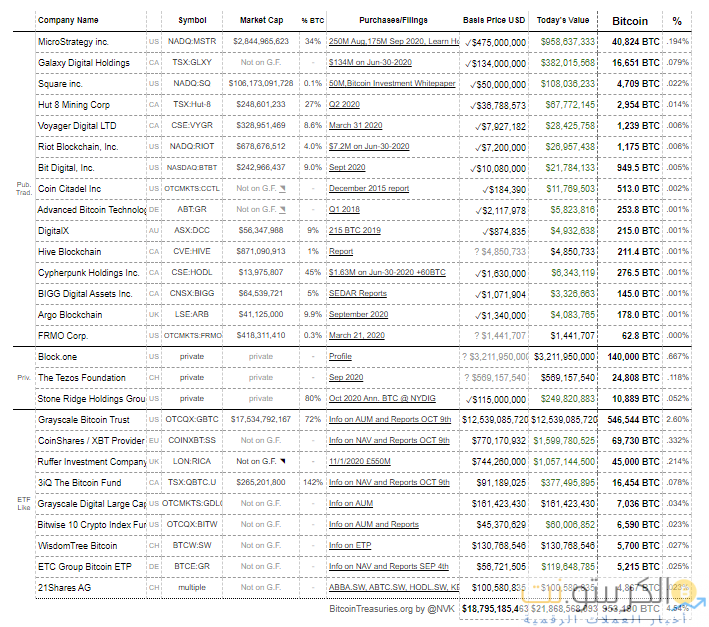The height and width of the screenshot is (627, 709).
Task: Click the Company Name column header
Action: tap(68, 20)
